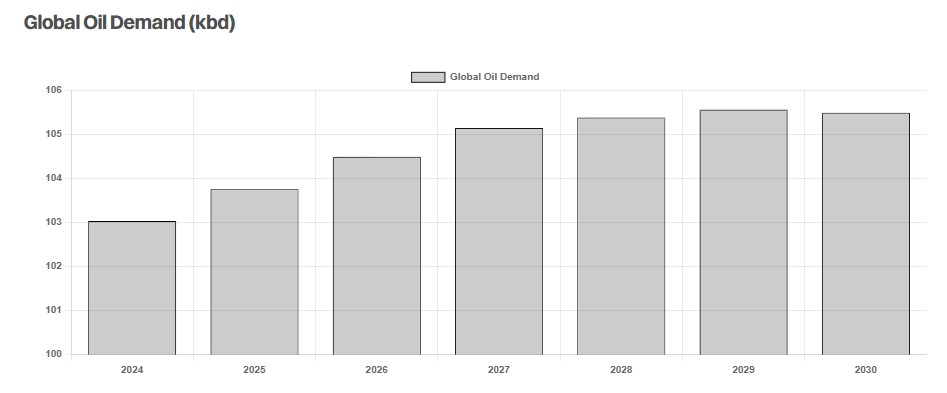Click the 105 y-axis value
Viewport: 947px width, 393px height.
pos(54,135)
